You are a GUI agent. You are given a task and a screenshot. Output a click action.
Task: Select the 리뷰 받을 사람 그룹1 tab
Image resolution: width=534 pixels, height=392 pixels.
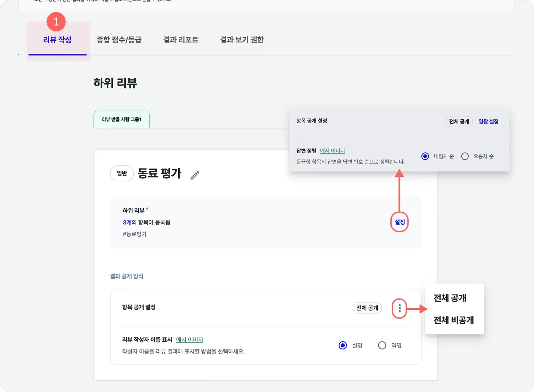[x=122, y=119]
